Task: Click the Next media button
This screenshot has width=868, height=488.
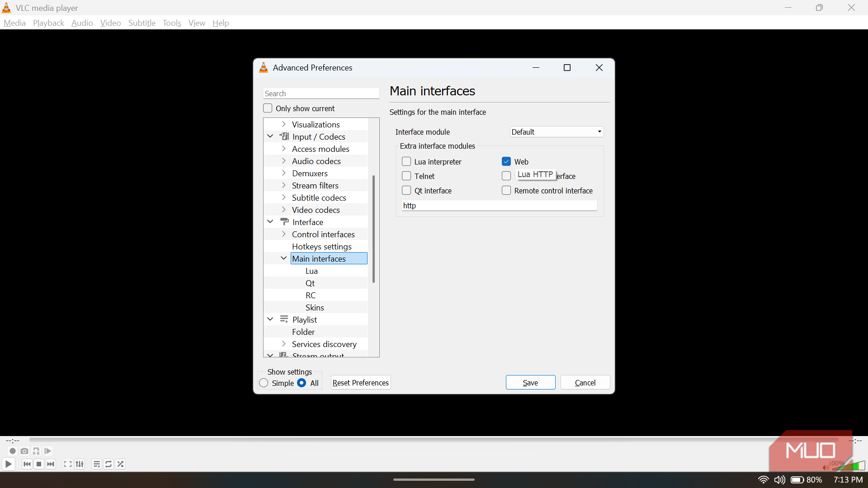Action: click(x=51, y=464)
